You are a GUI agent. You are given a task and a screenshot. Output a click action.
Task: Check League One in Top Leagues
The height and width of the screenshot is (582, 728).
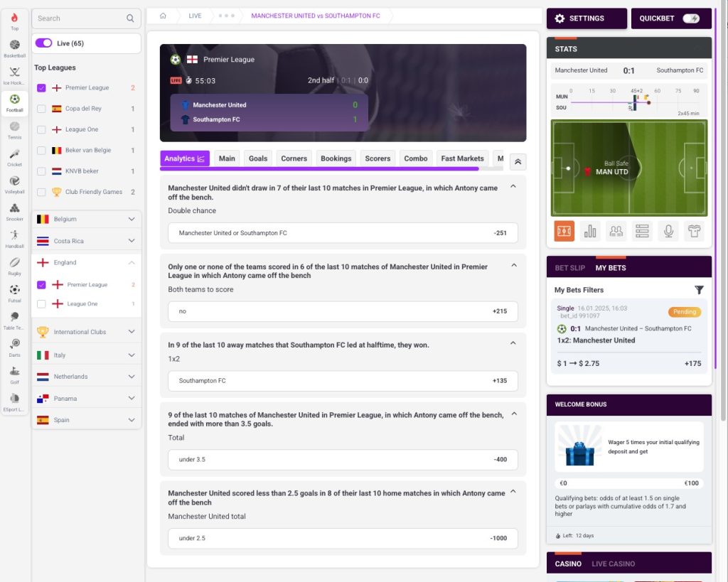coord(41,129)
